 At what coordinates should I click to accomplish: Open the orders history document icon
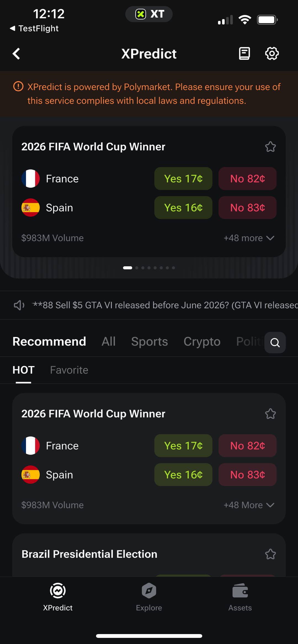[x=244, y=53]
